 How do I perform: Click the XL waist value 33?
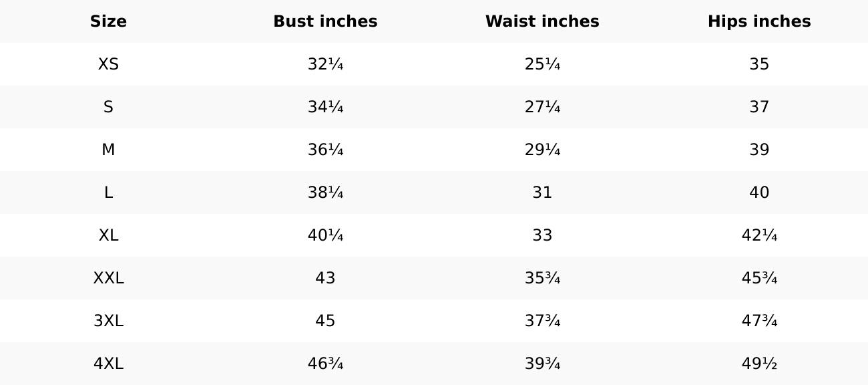pos(542,235)
